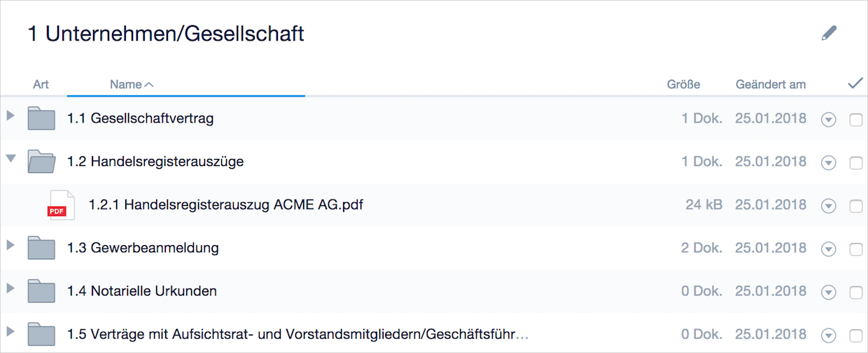The width and height of the screenshot is (868, 353).
Task: Tick the checkbox for 1.2 Handelsregisterauszüge
Action: tap(855, 163)
